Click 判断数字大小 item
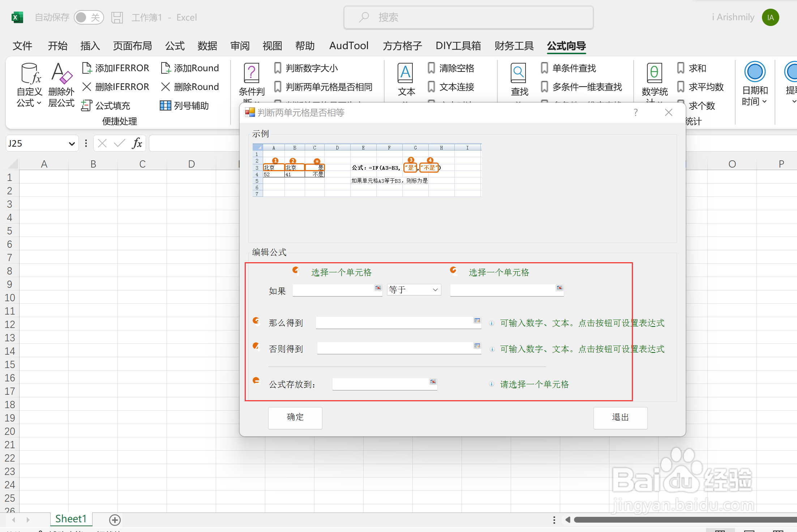Screen dimensions: 797x532 click(306, 68)
